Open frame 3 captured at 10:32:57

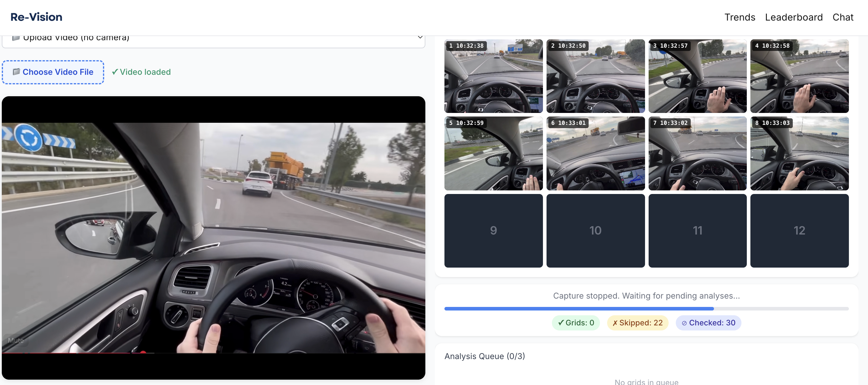click(x=697, y=76)
